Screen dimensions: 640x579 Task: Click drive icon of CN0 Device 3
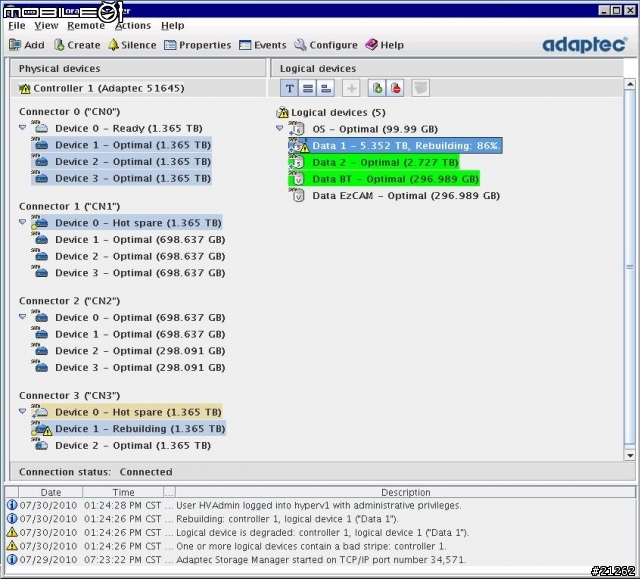coord(40,178)
